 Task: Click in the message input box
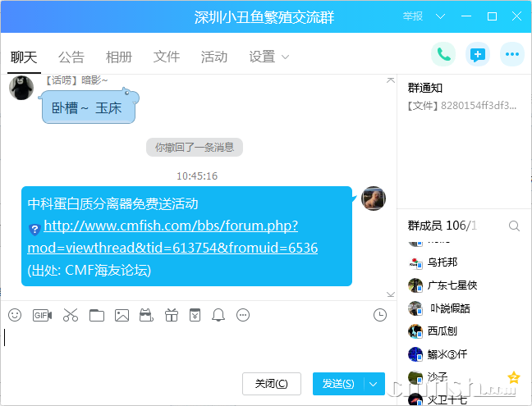(199, 348)
